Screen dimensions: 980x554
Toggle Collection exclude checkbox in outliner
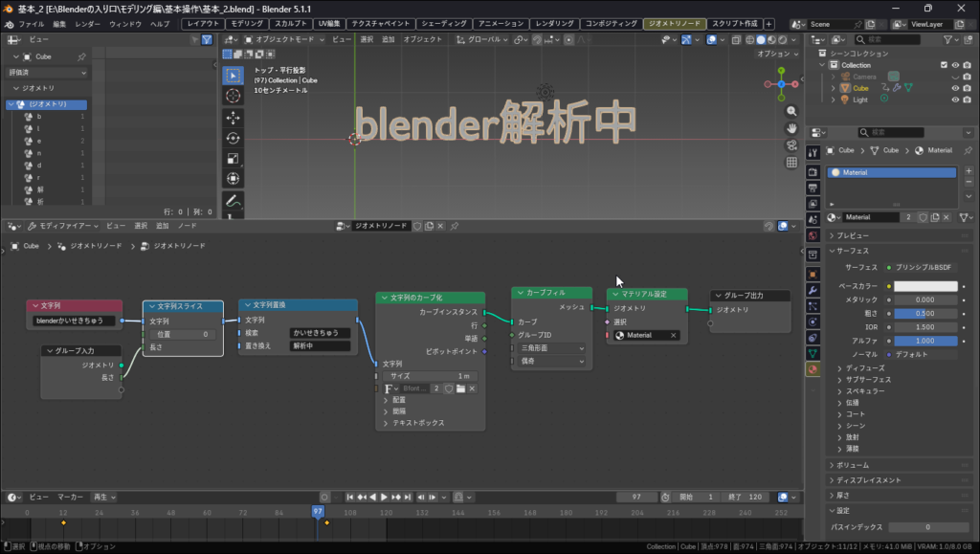point(944,65)
